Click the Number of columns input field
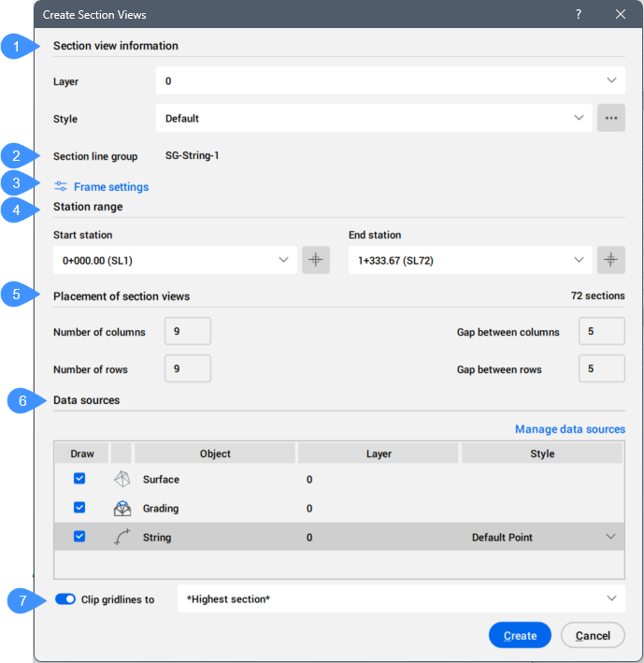 tap(187, 332)
